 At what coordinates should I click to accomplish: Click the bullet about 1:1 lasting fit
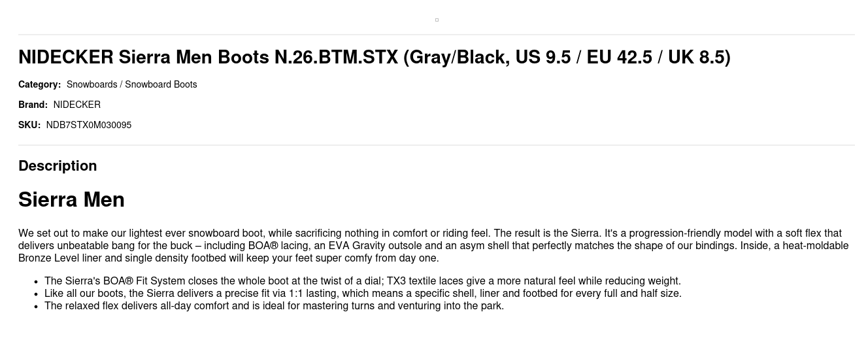tap(363, 294)
